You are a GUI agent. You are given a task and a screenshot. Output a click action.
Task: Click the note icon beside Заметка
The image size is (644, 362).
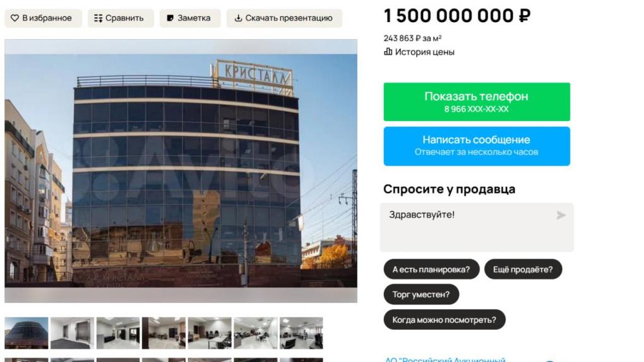[x=170, y=18]
